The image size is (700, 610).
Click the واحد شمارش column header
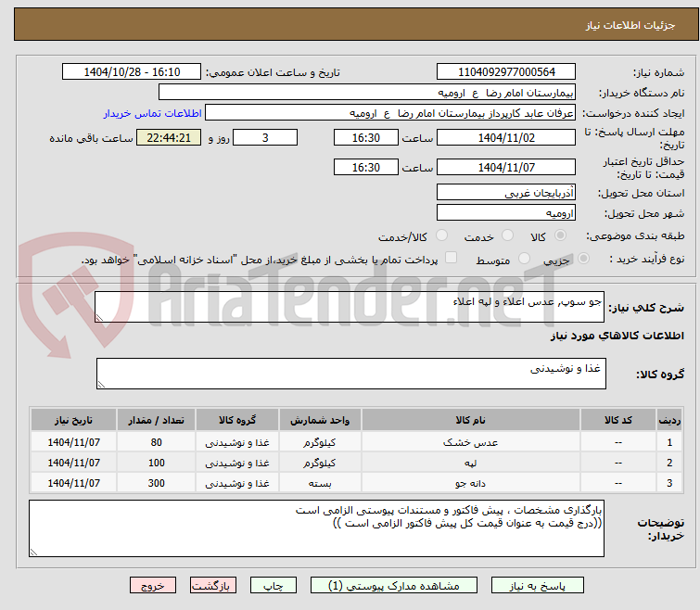tap(320, 420)
